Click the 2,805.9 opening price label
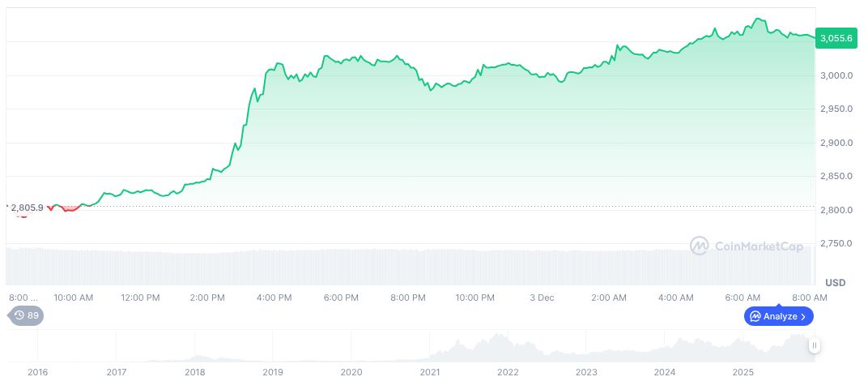The width and height of the screenshot is (868, 381). click(x=27, y=208)
